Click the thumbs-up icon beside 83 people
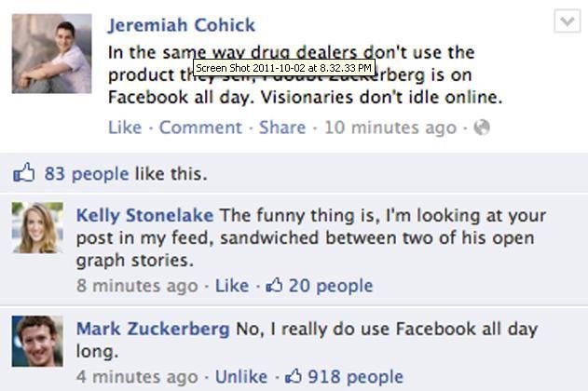 (24, 173)
